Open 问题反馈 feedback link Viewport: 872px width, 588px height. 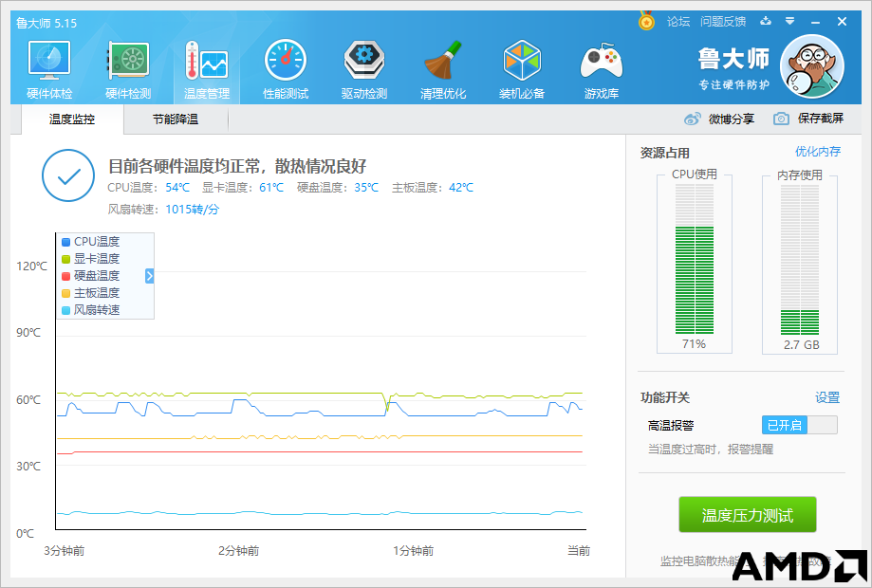click(x=723, y=22)
